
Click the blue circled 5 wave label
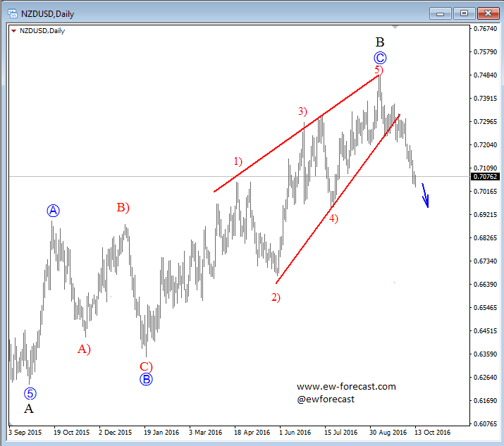(x=30, y=394)
